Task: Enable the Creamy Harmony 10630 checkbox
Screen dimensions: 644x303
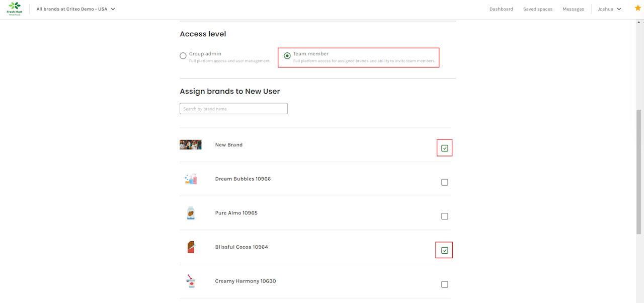Action: coord(445,284)
